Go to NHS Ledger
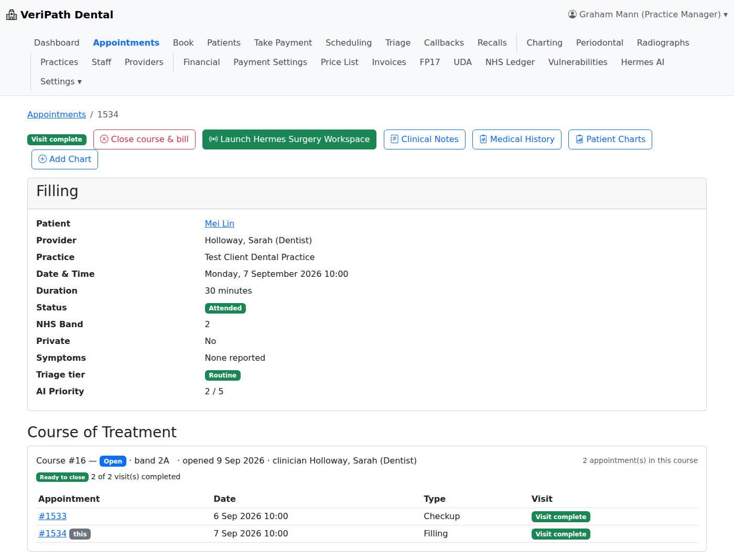The width and height of the screenshot is (734, 560). pos(510,62)
